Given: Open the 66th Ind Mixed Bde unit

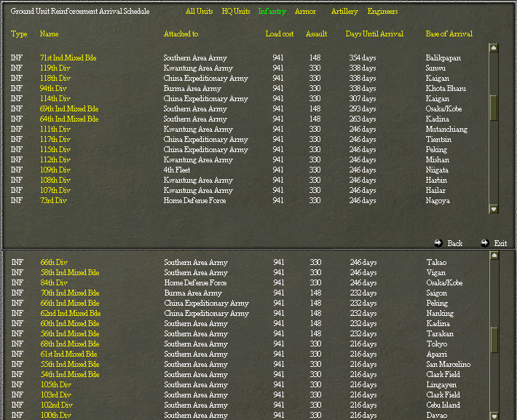Looking at the screenshot, I should tap(70, 304).
